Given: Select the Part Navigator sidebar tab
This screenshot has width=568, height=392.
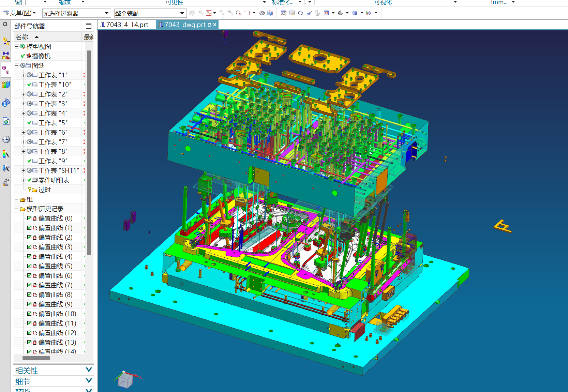Looking at the screenshot, I should point(6,70).
